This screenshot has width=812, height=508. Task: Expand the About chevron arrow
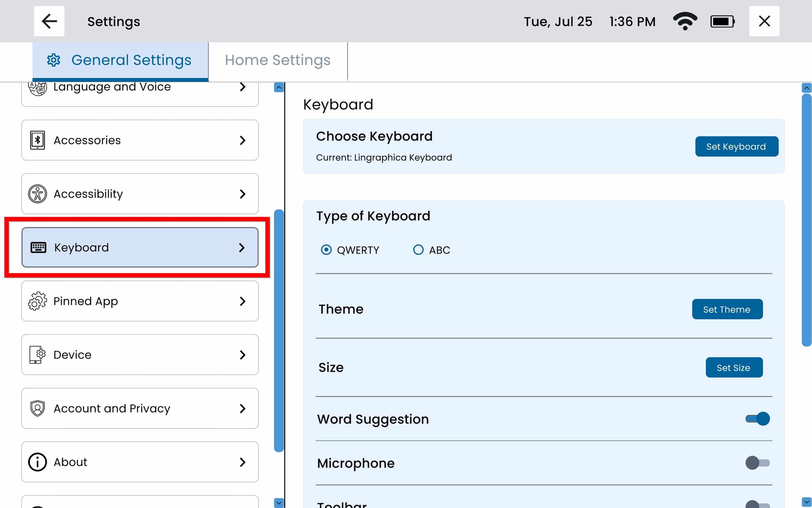242,462
